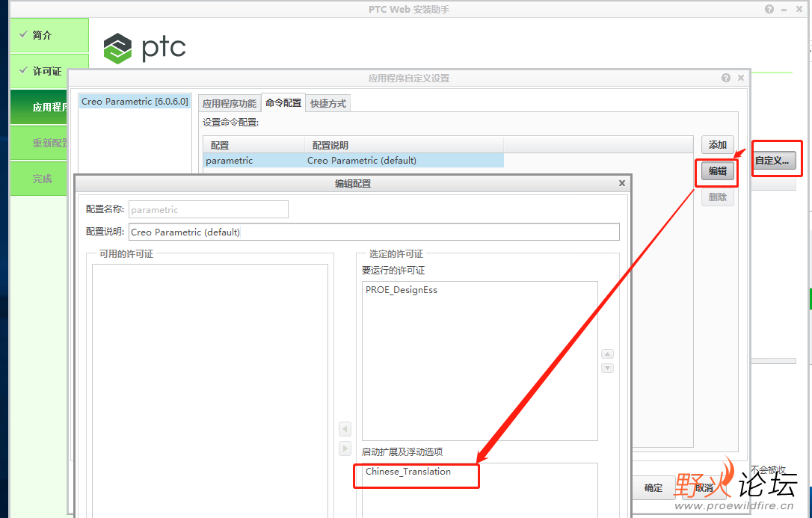
Task: Move selected license up with up arrow
Action: click(x=607, y=354)
